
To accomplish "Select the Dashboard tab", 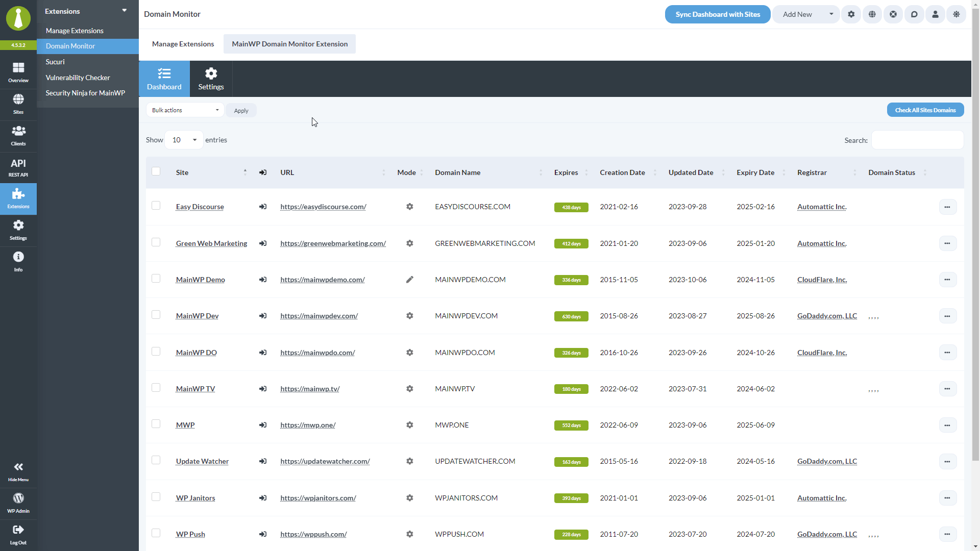I will point(164,79).
